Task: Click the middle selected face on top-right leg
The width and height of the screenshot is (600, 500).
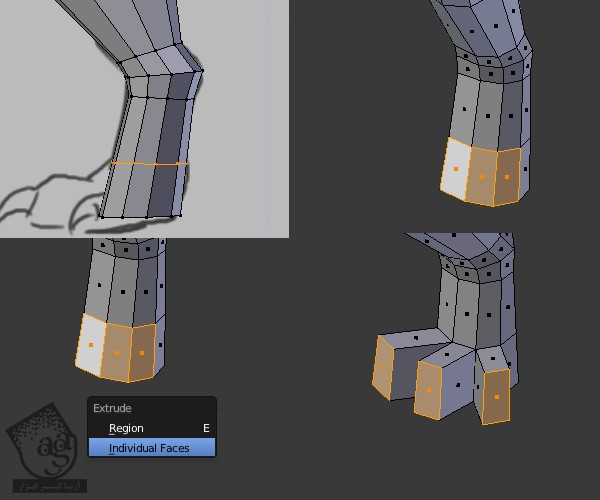Action: [x=483, y=174]
